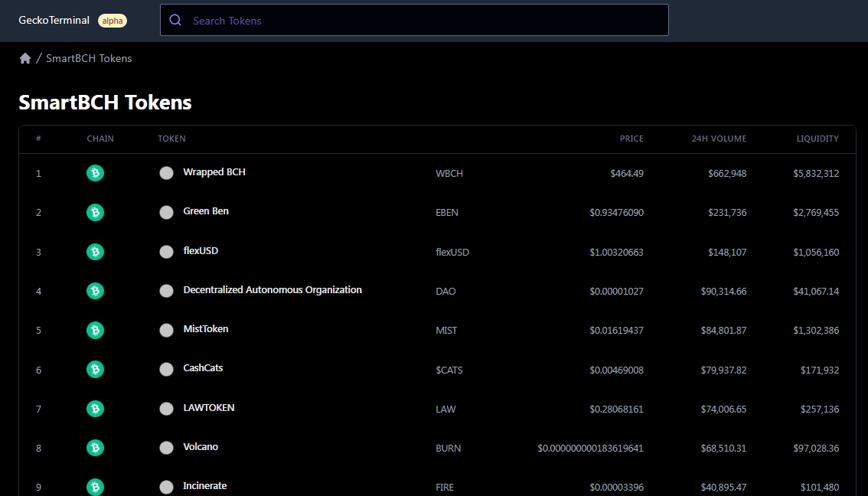The height and width of the screenshot is (496, 868).
Task: Click the PRICE column header
Action: click(x=631, y=139)
